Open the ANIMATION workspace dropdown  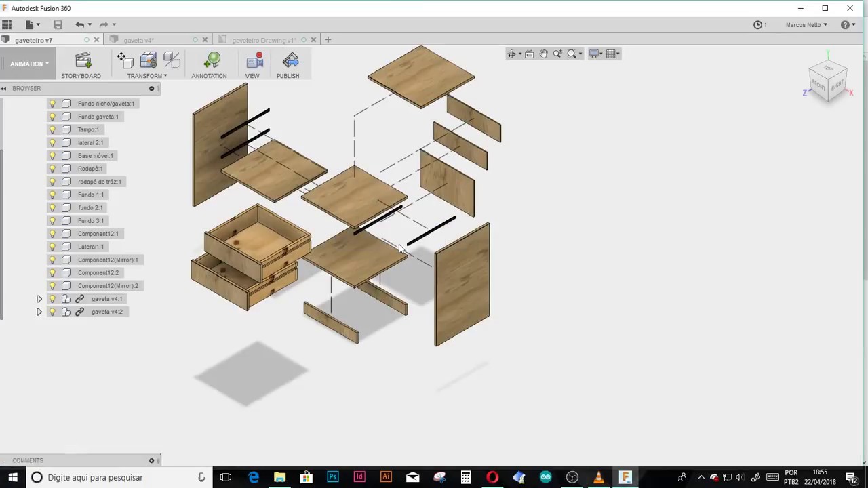(29, 64)
